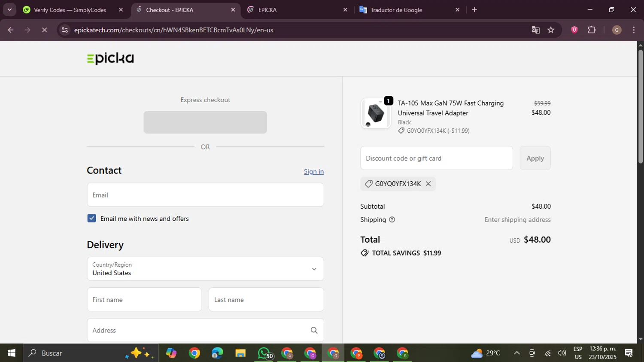The image size is (644, 362).
Task: Click the TOTAL SAVINGS $11.99 text
Action: point(406,253)
